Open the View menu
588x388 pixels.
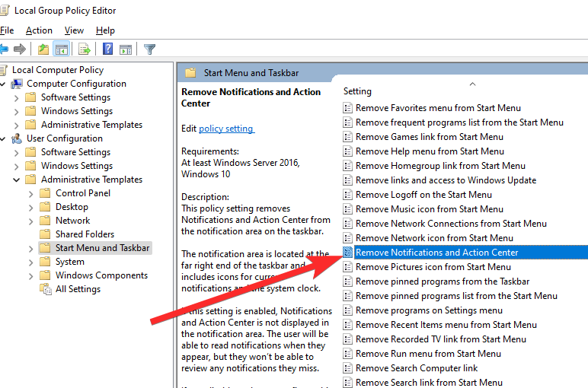coord(74,30)
